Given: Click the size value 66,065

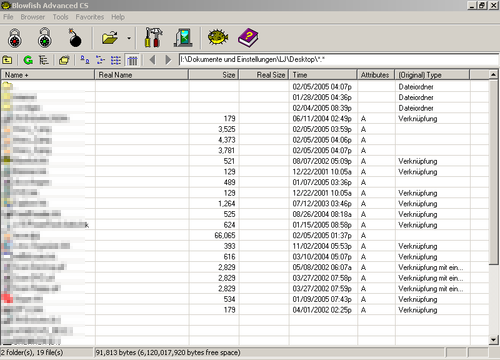Looking at the screenshot, I should [x=225, y=236].
